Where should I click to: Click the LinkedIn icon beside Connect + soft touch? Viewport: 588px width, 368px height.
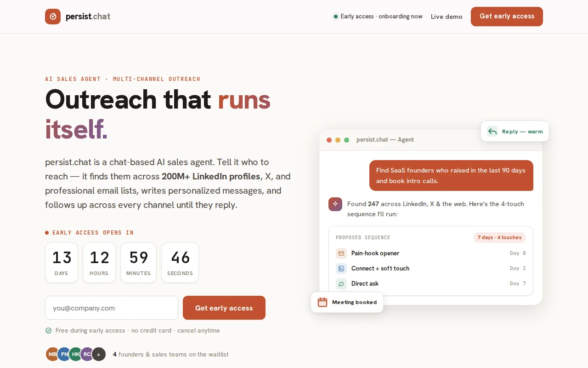click(341, 268)
